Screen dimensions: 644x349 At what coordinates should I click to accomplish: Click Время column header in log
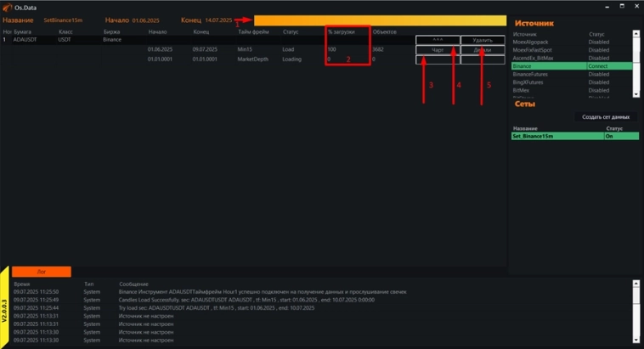pos(22,284)
